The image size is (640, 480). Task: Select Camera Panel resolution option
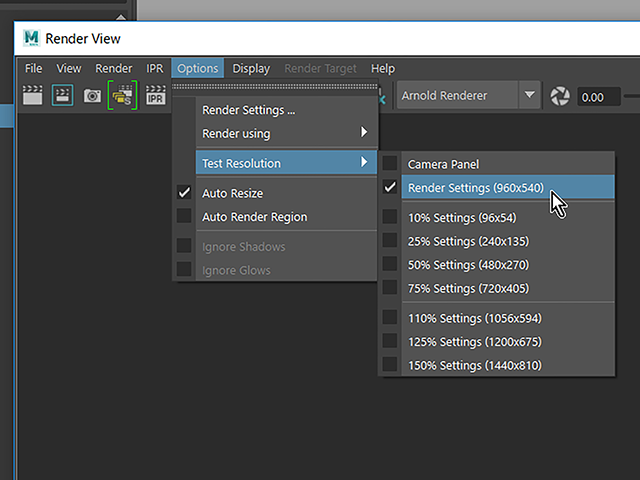click(x=508, y=164)
